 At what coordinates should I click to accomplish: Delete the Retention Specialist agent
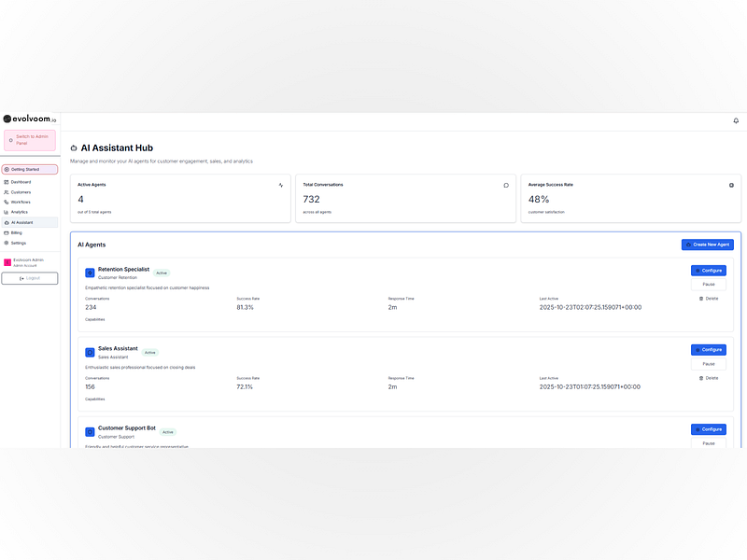pyautogui.click(x=709, y=299)
